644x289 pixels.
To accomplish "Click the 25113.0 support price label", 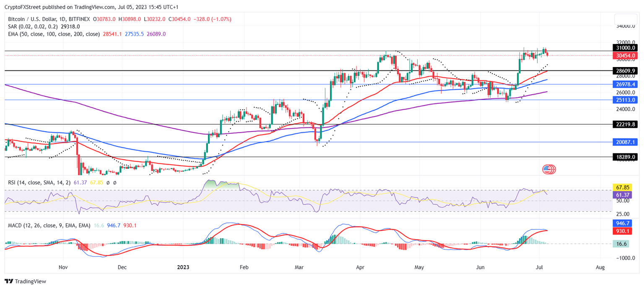I will pyautogui.click(x=624, y=100).
